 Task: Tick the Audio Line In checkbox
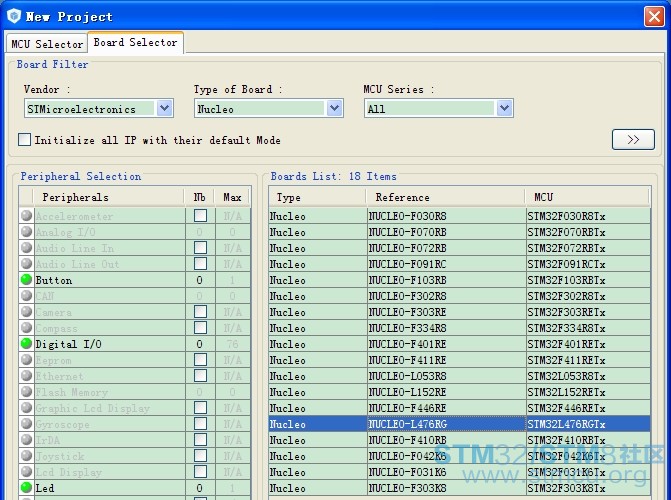click(200, 247)
